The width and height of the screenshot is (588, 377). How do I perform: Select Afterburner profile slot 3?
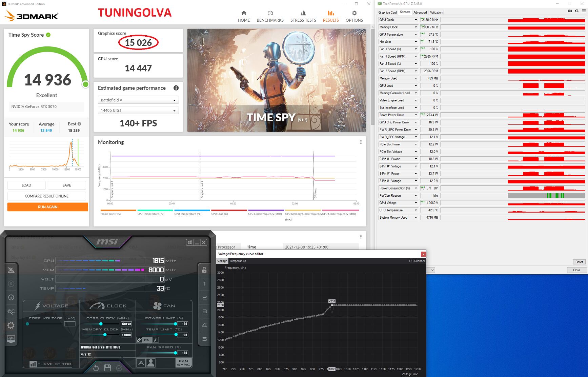pyautogui.click(x=204, y=311)
